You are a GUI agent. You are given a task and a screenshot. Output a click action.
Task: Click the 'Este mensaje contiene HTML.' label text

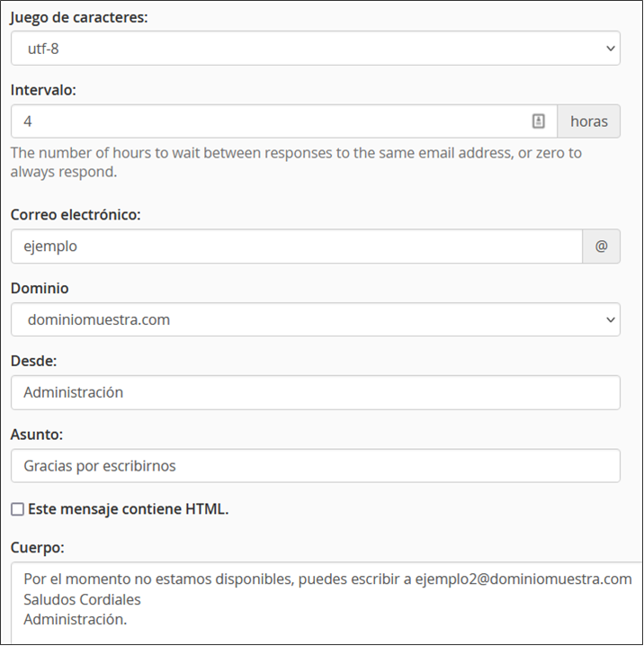[x=128, y=509]
